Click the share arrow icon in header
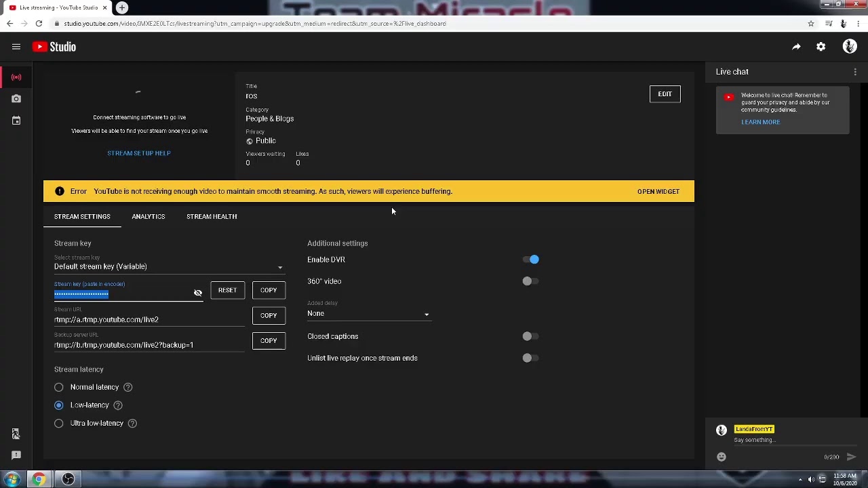The height and width of the screenshot is (488, 868). click(x=796, y=47)
